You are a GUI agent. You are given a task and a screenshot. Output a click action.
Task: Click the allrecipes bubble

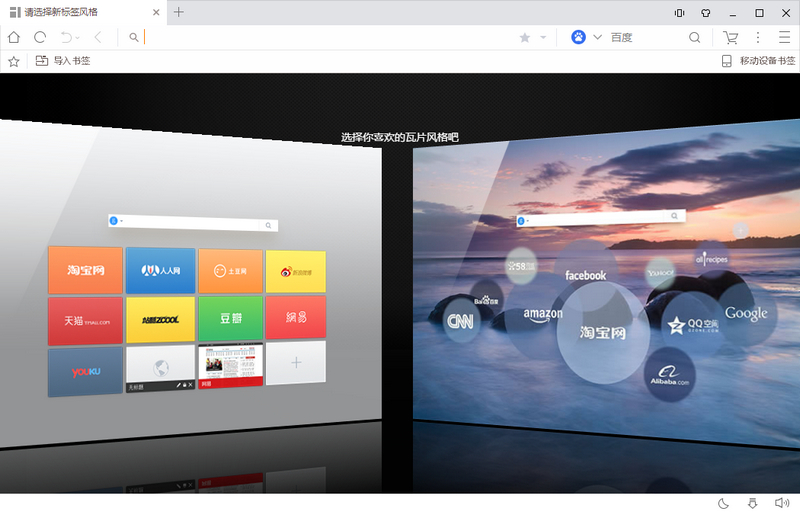712,260
